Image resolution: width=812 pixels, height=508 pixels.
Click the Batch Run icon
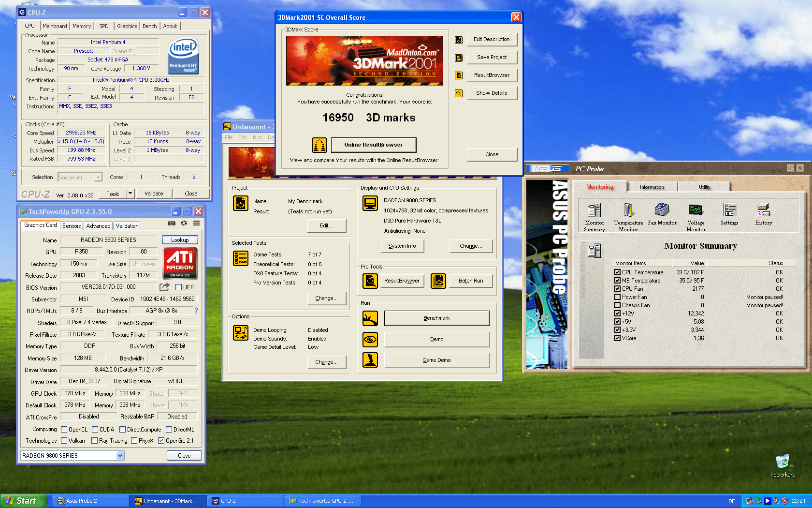tap(438, 281)
